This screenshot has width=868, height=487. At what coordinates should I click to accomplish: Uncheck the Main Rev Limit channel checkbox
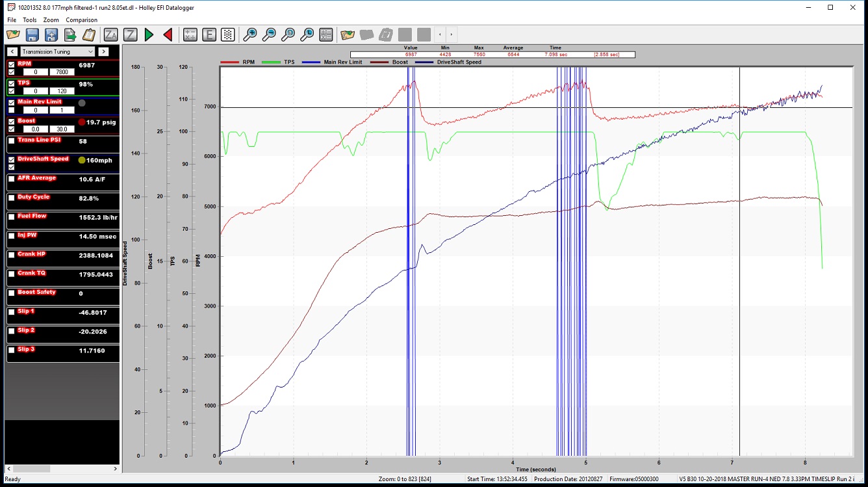coord(12,103)
